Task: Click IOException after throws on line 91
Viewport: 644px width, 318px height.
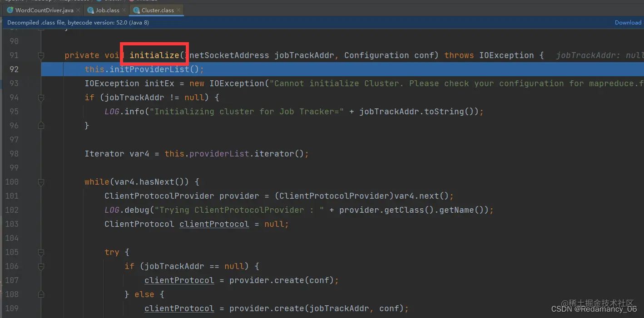Action: click(506, 55)
